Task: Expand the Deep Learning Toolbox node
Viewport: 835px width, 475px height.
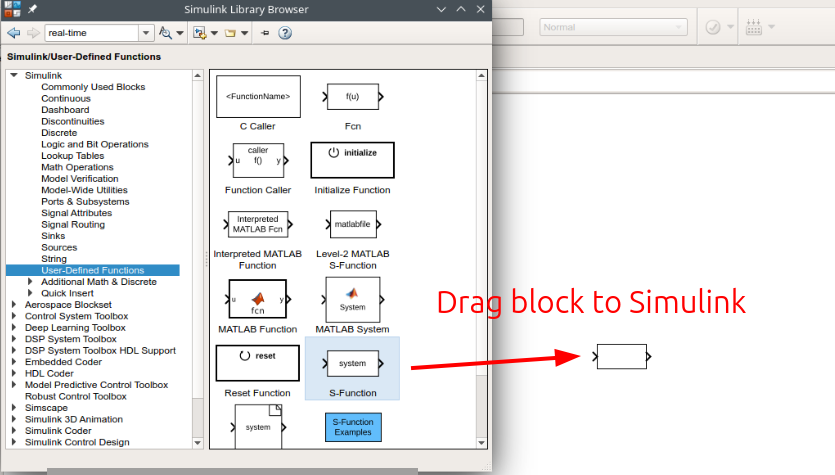Action: point(14,327)
